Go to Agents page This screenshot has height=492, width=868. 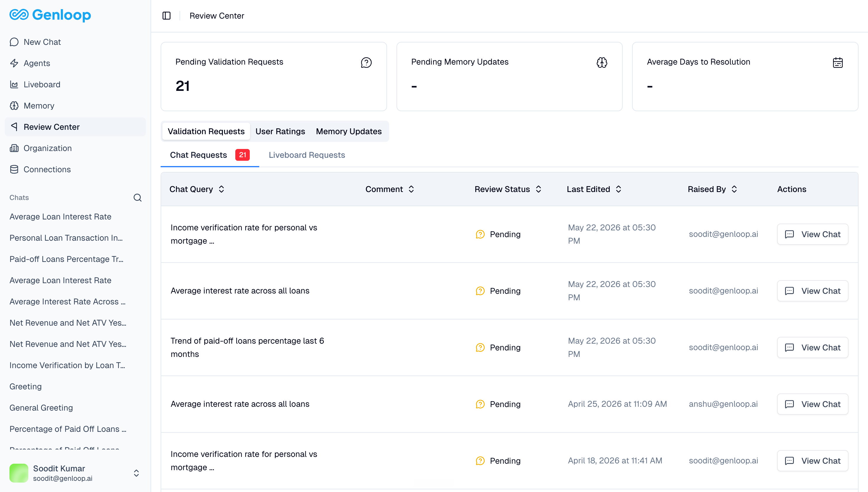click(75, 63)
